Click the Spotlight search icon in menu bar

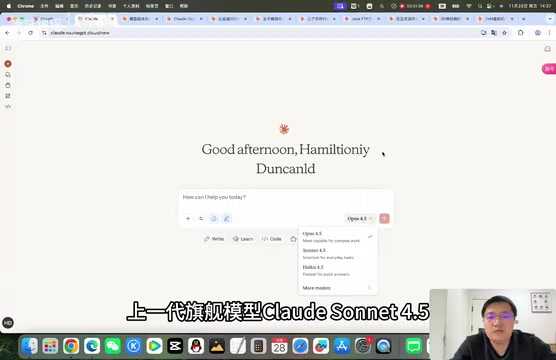coord(480,6)
